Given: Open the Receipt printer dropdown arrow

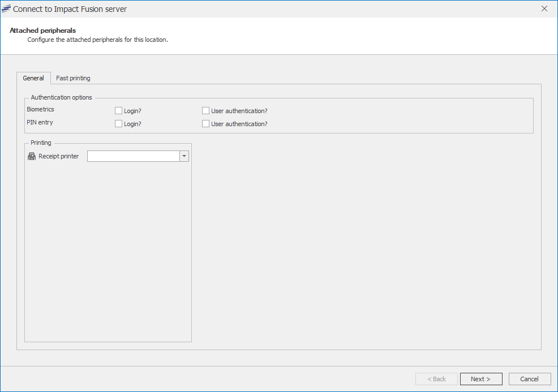Looking at the screenshot, I should coord(184,156).
